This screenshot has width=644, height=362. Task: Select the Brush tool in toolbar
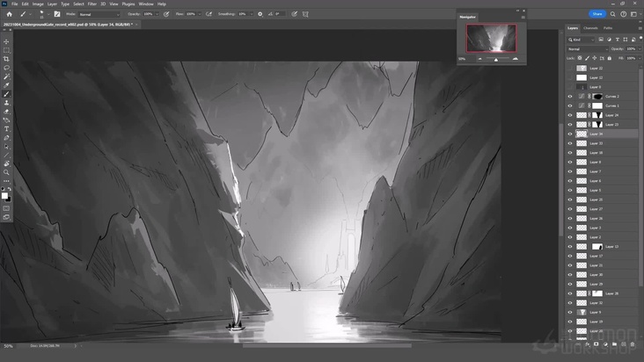pos(6,93)
